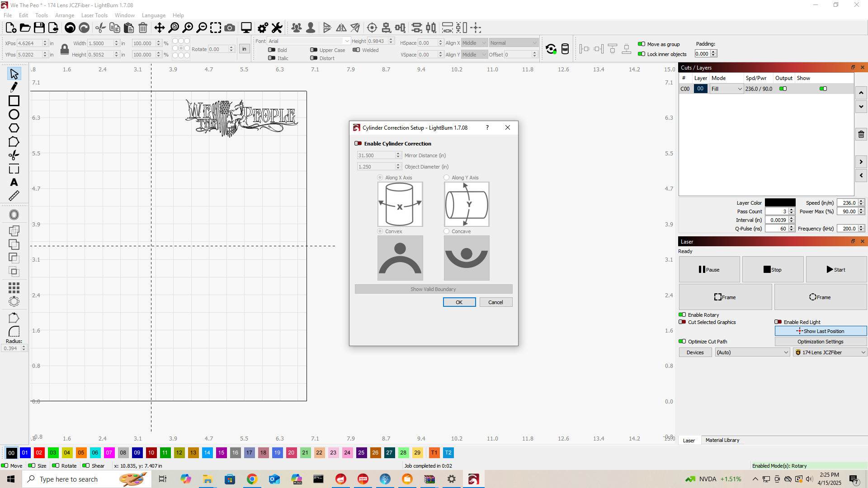Open LightBurn from the Windows taskbar
The height and width of the screenshot is (488, 868).
pos(473,479)
